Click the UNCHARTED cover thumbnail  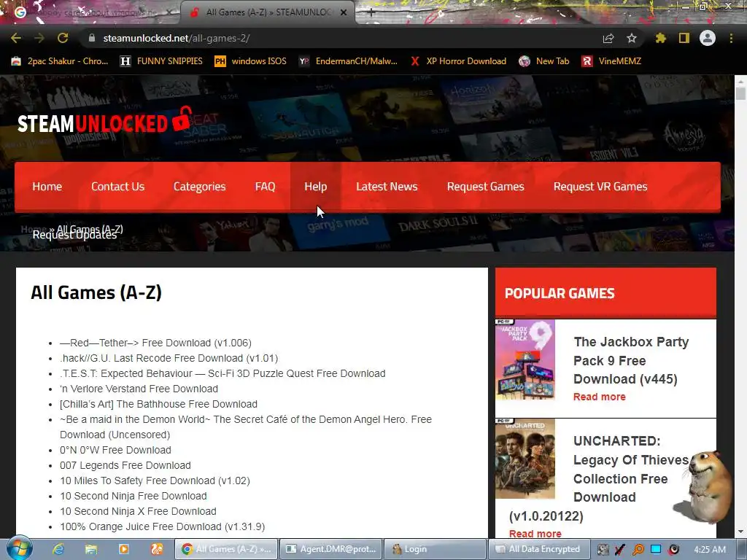(x=525, y=459)
